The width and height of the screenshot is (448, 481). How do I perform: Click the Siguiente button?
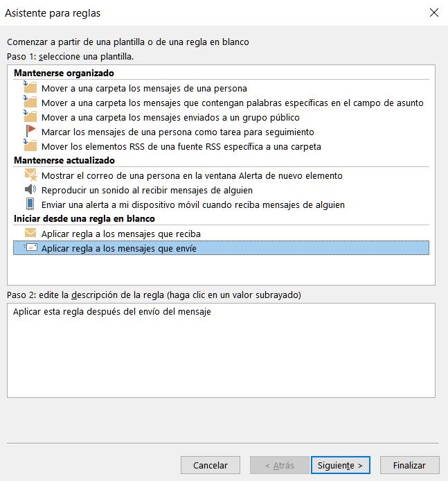pos(341,465)
